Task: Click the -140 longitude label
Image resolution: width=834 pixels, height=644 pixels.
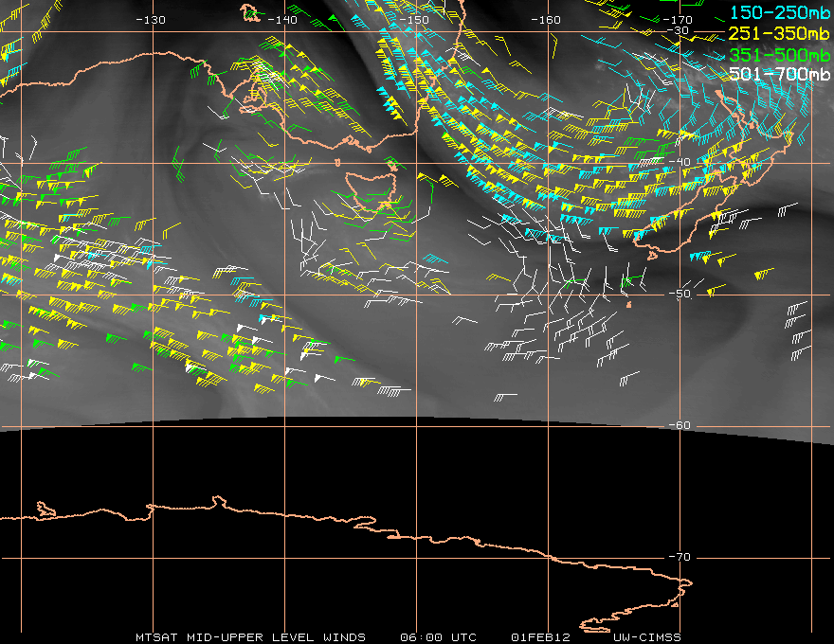Action: point(281,20)
